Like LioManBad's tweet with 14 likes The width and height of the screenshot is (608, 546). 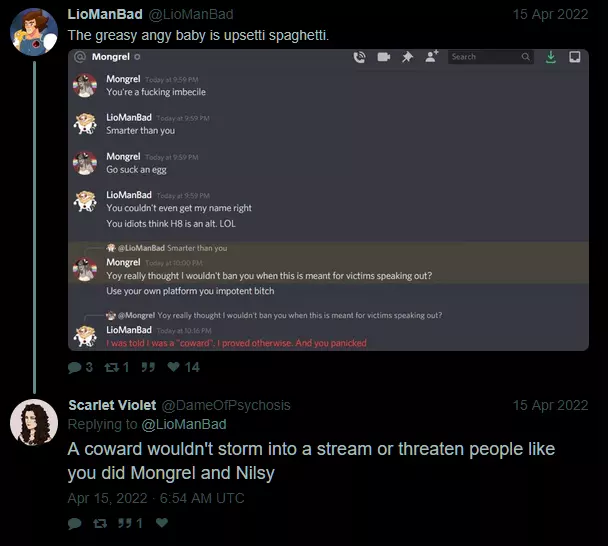173,366
